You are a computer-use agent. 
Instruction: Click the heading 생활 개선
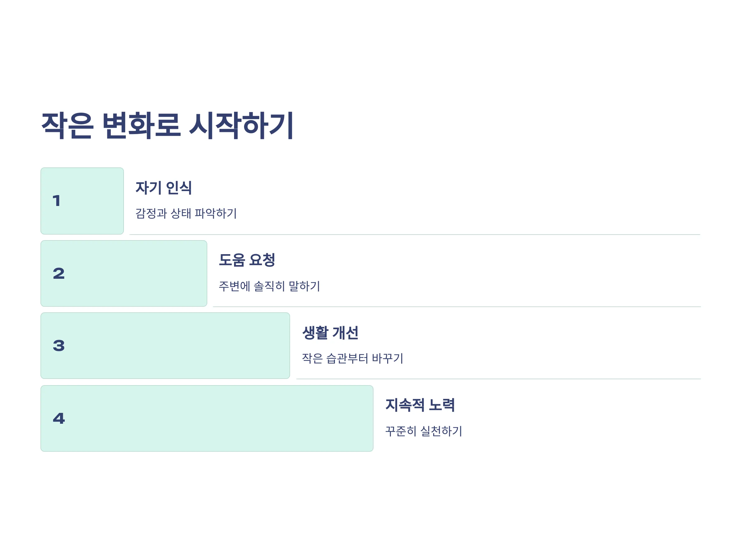(330, 333)
